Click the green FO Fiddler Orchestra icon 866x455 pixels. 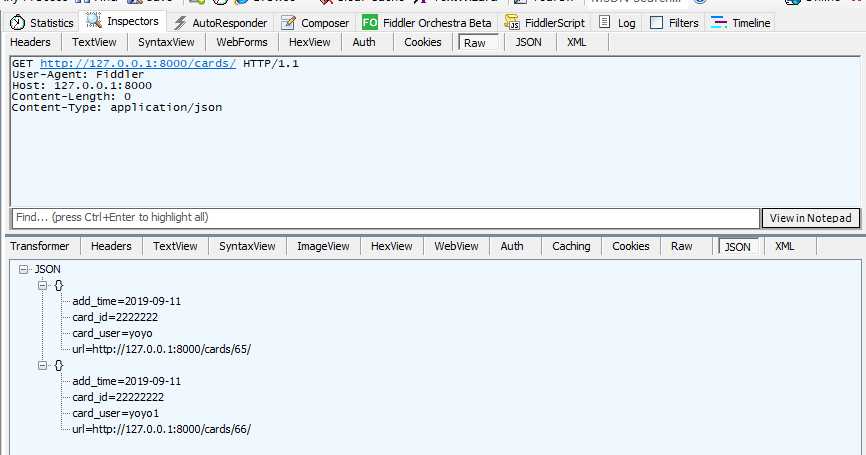coord(369,22)
